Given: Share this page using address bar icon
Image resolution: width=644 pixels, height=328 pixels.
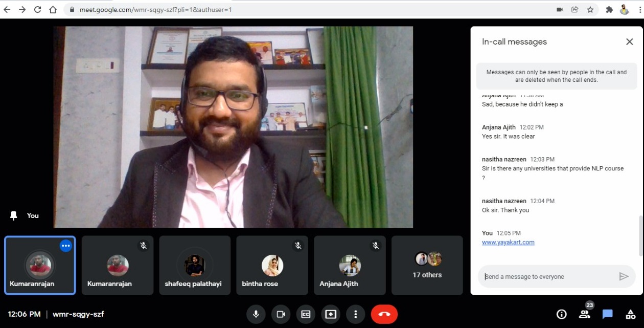Looking at the screenshot, I should [575, 9].
